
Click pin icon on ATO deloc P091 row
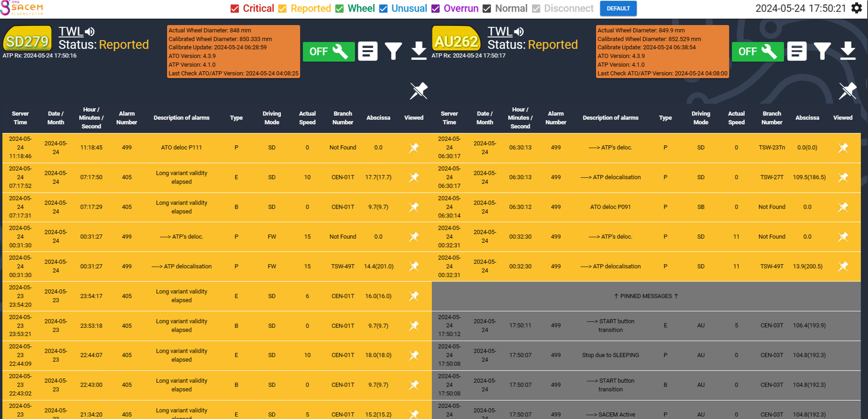[843, 207]
